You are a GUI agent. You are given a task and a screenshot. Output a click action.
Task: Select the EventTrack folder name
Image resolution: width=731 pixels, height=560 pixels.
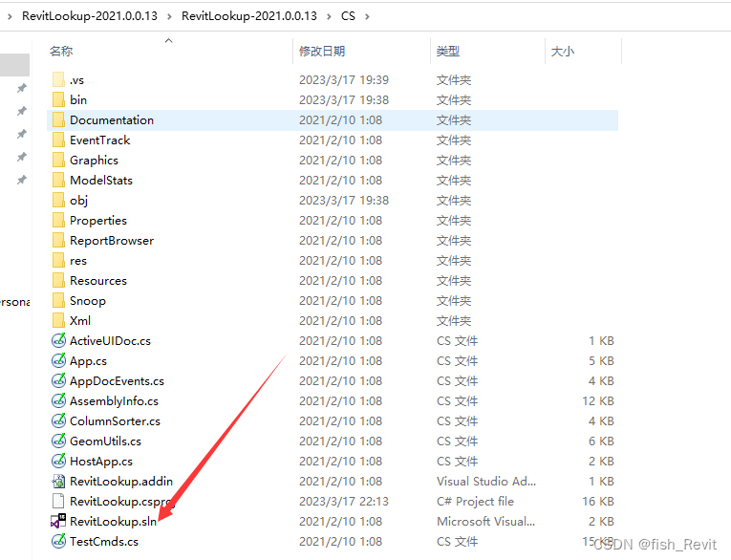[100, 140]
